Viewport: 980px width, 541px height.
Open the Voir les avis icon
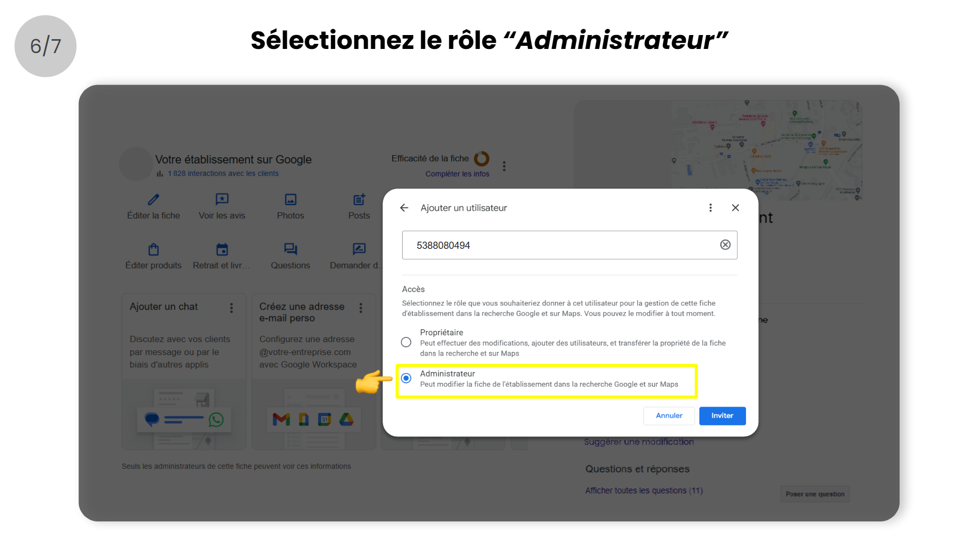click(x=222, y=200)
